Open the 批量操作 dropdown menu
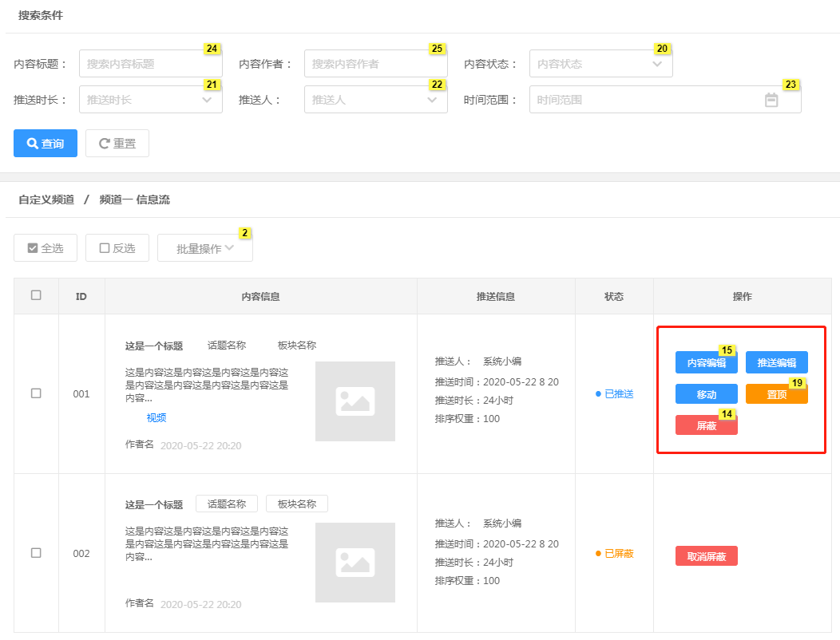This screenshot has height=640, width=840. click(205, 248)
